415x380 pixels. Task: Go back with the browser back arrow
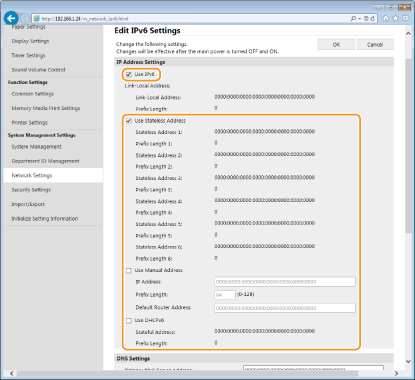[x=11, y=18]
